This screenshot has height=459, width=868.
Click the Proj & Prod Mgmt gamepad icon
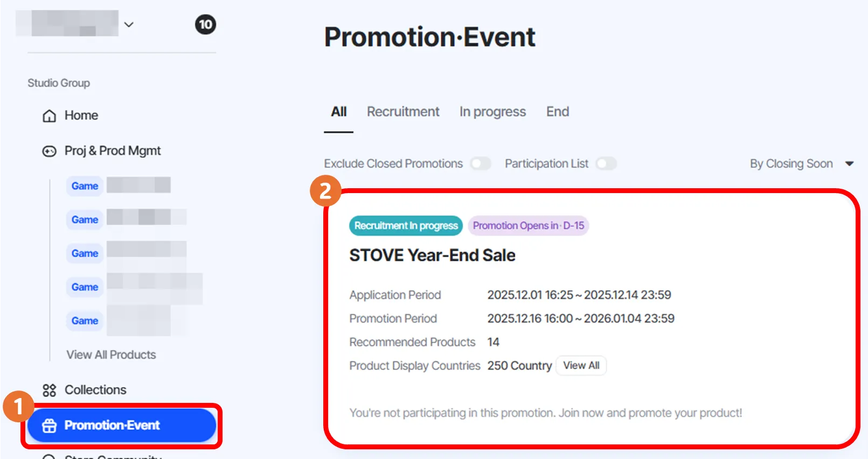(x=49, y=152)
